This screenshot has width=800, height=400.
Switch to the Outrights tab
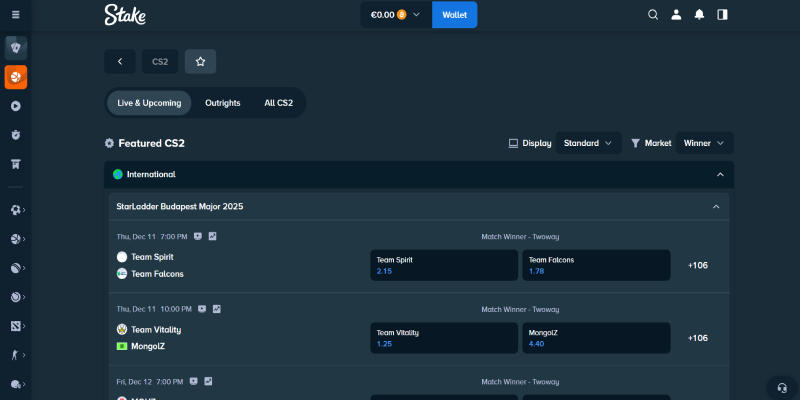222,103
